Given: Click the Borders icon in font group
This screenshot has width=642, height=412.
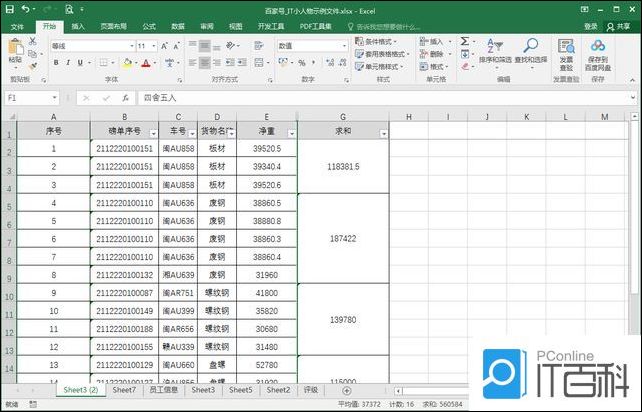Looking at the screenshot, I should (x=104, y=63).
